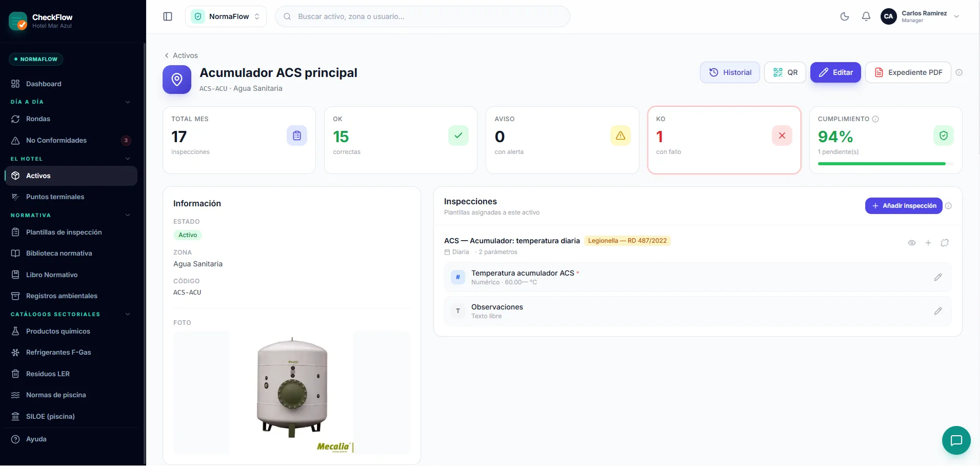The width and height of the screenshot is (980, 466).
Task: Open Libro Normativo icon
Action: click(x=15, y=275)
